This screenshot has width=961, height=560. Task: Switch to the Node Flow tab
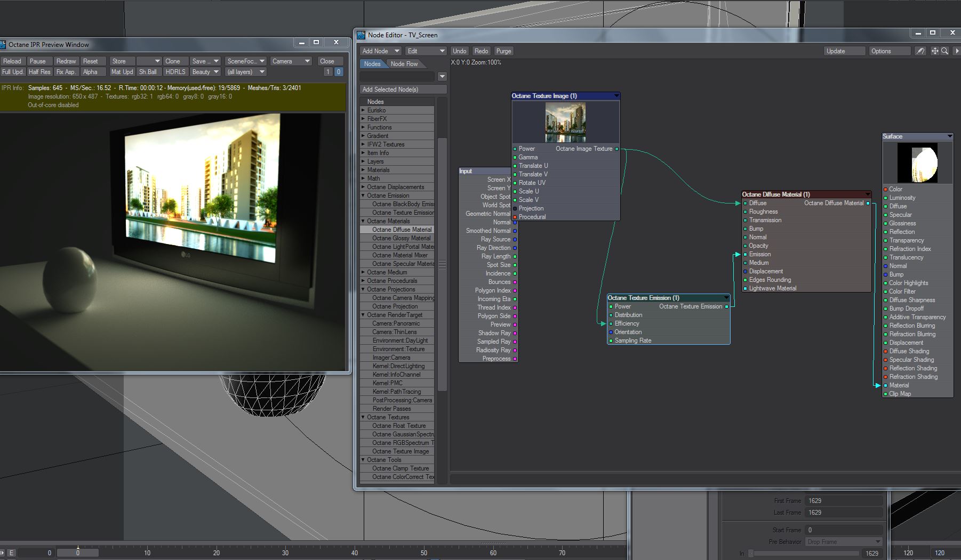click(404, 64)
